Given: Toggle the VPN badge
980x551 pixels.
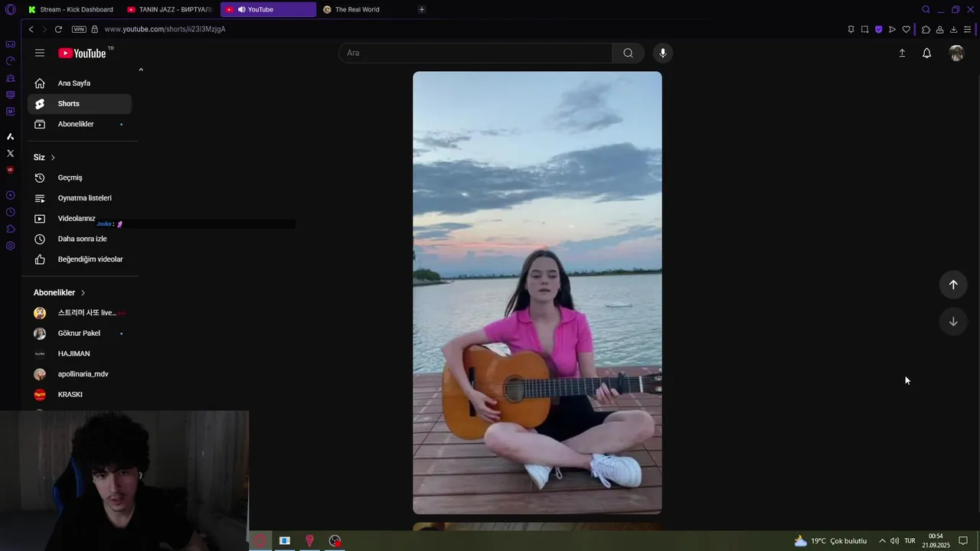Looking at the screenshot, I should click(79, 29).
